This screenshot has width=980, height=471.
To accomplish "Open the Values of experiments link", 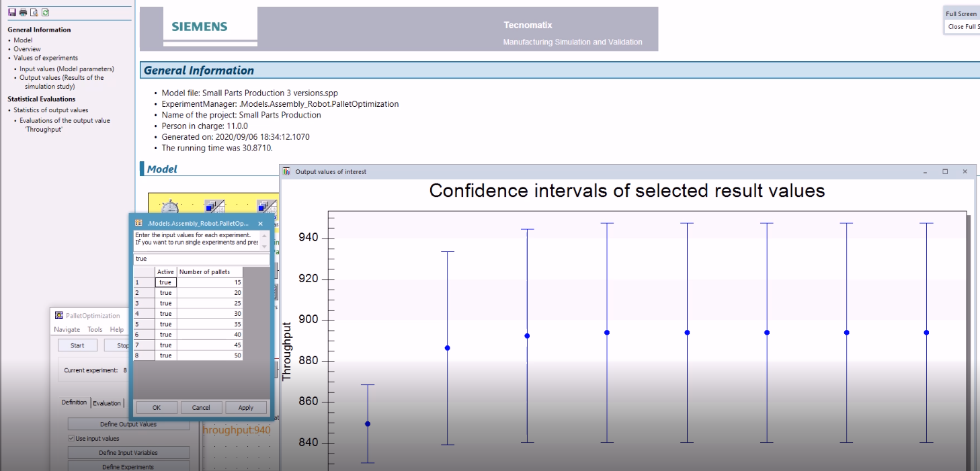I will click(46, 58).
